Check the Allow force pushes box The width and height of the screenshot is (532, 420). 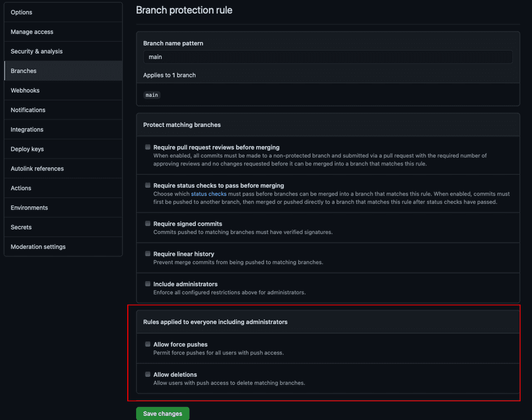pos(148,344)
